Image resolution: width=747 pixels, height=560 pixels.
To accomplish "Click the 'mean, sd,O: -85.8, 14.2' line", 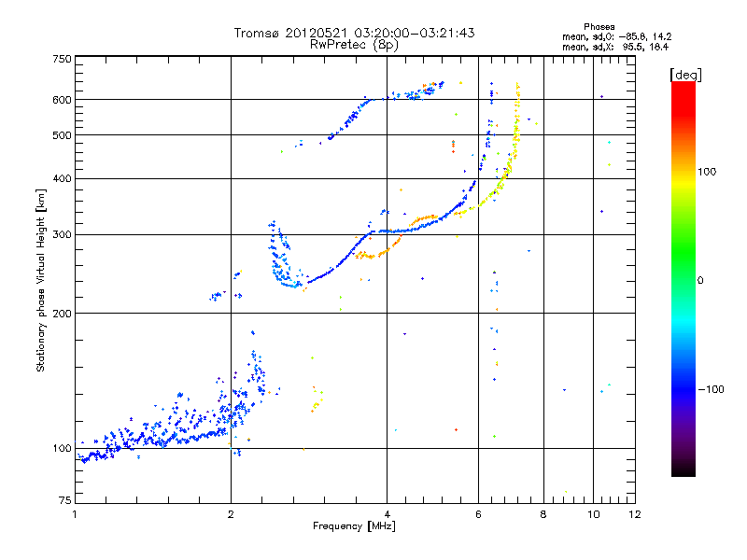I will point(617,36).
